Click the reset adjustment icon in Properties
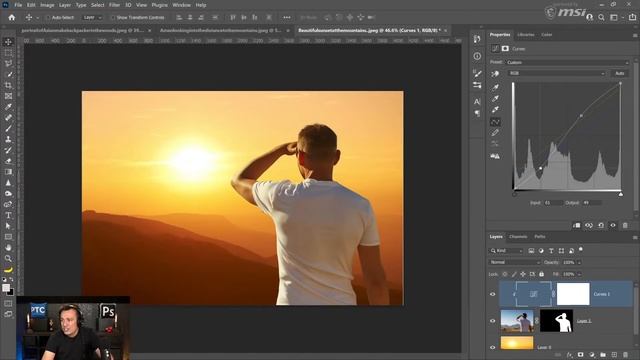The image size is (640, 360). 601,225
